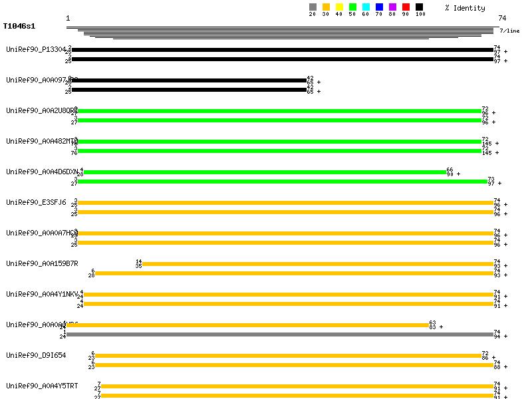The width and height of the screenshot is (532, 399).
Task: Open the UniRef90_P13304 hit label
Action: click(x=36, y=50)
